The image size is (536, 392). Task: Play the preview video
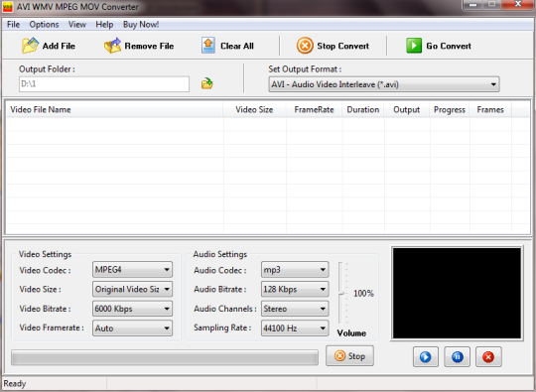pyautogui.click(x=426, y=357)
